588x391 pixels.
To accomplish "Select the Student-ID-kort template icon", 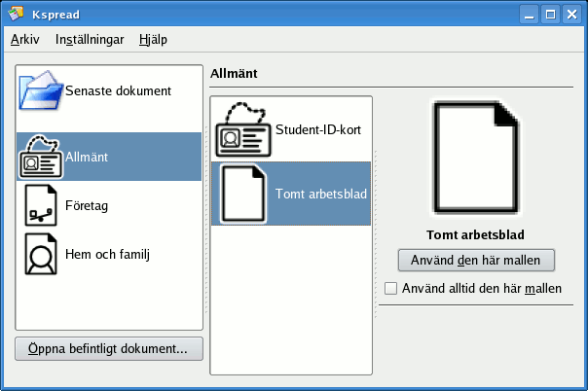I will [x=243, y=128].
